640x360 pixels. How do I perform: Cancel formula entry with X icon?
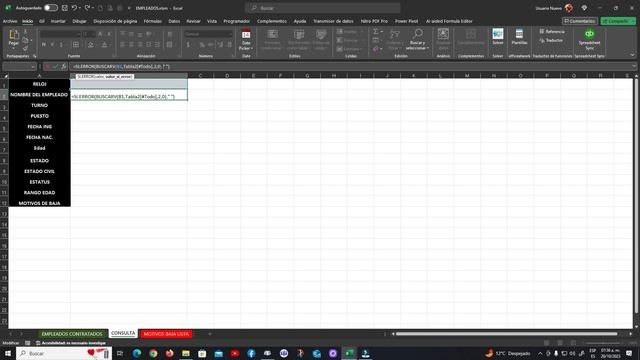tap(47, 67)
